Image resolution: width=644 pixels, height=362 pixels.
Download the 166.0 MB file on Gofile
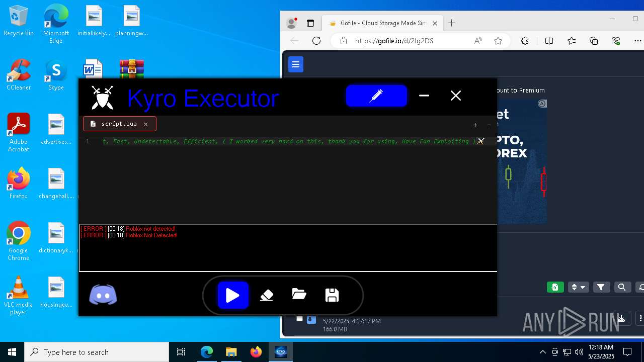[622, 318]
